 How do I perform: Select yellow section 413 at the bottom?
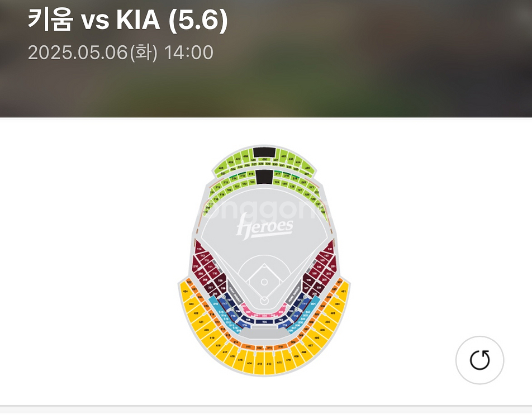(x=259, y=363)
